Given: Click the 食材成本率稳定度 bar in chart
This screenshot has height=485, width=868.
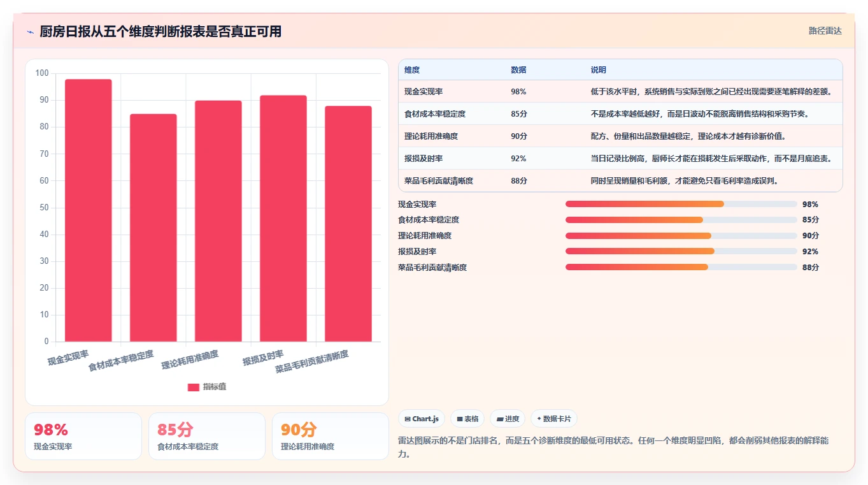Looking at the screenshot, I should pos(153,228).
